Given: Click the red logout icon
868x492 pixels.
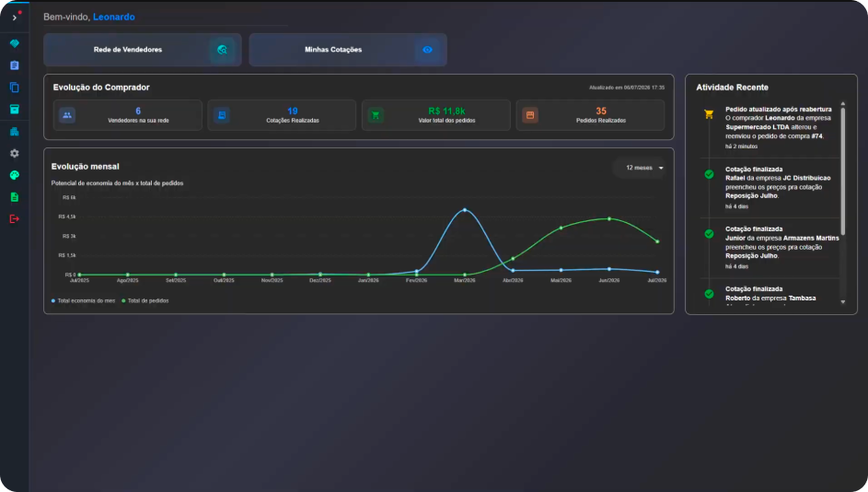Looking at the screenshot, I should point(15,219).
